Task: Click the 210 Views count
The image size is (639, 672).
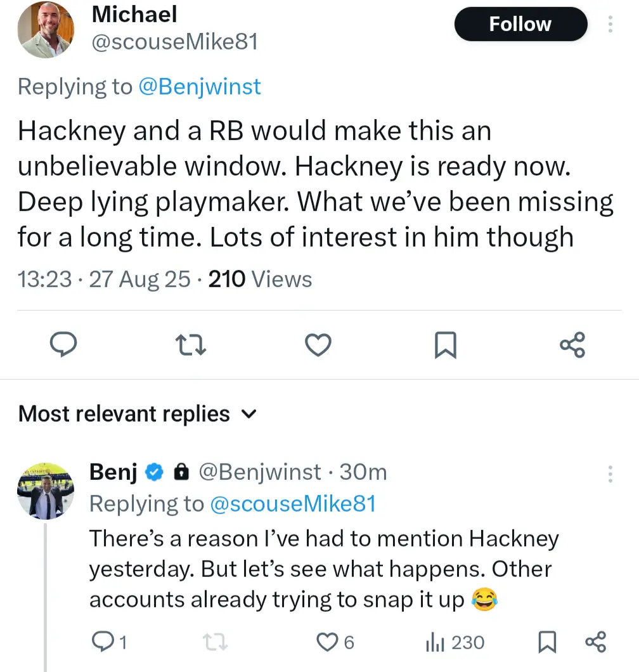Action: tap(260, 279)
